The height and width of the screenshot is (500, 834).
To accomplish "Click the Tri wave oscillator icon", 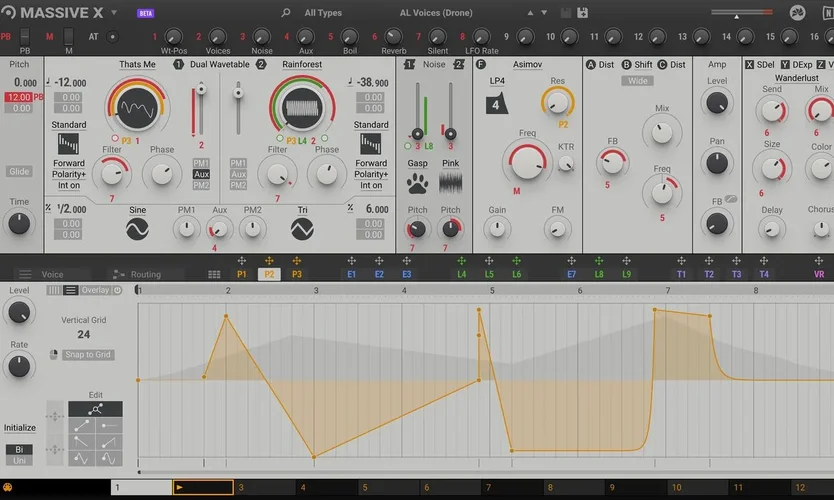I will coord(303,229).
